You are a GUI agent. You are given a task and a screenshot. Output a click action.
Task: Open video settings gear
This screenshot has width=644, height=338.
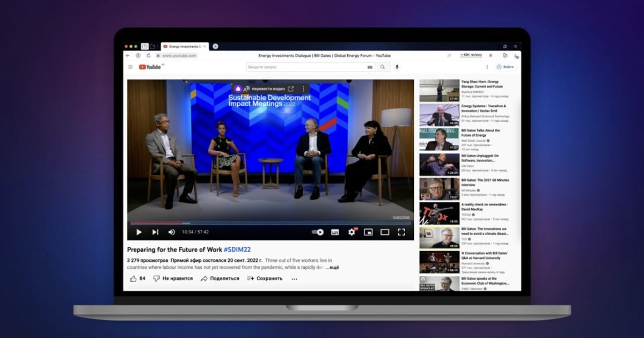pos(352,232)
